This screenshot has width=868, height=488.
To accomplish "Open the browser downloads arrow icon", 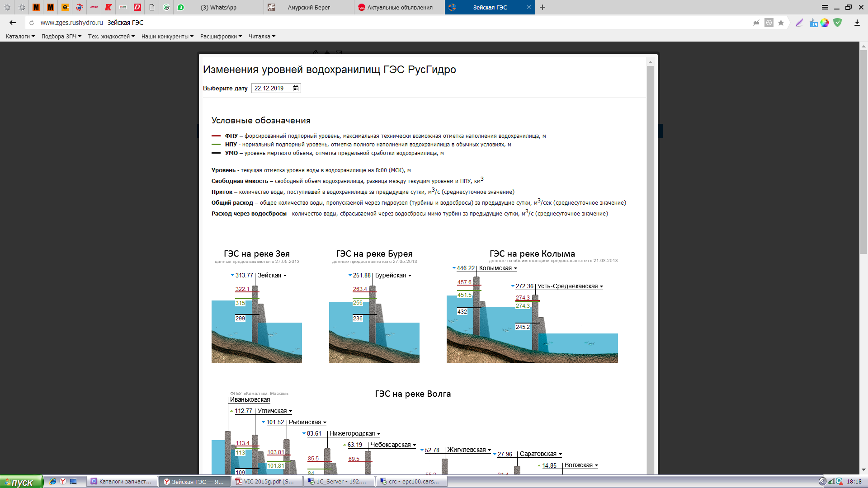I will 857,23.
